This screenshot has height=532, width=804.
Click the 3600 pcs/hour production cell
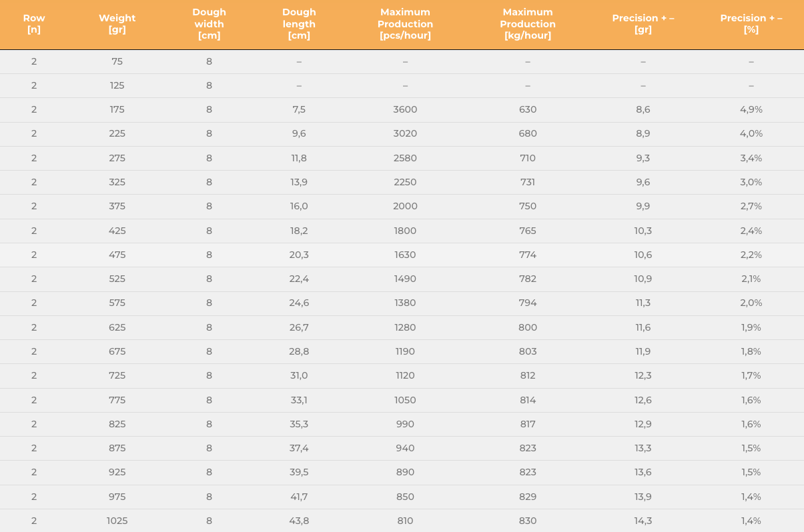tap(405, 109)
